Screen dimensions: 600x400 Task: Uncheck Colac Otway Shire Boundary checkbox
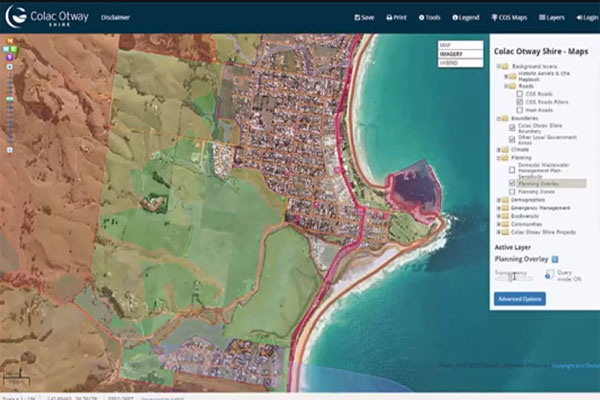(512, 128)
